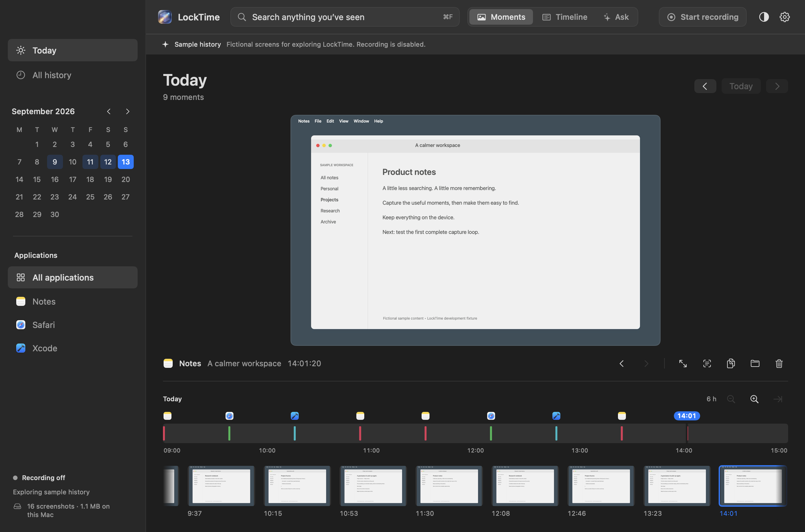Zoom in on the timeline
The height and width of the screenshot is (532, 805).
754,399
